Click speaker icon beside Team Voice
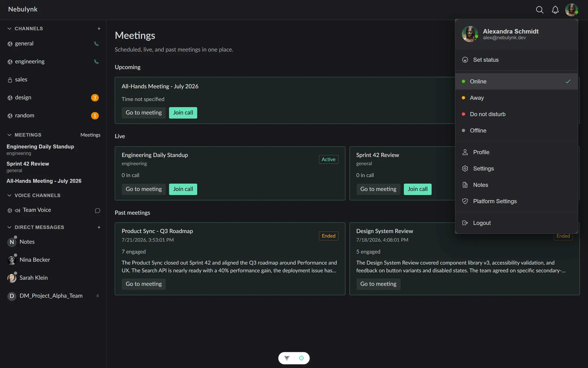588x368 pixels. 18,210
